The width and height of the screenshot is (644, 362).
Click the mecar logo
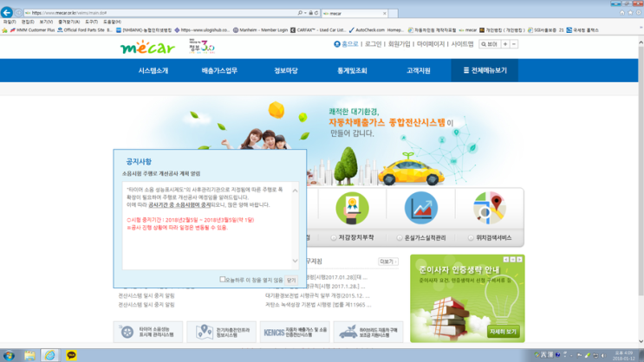(147, 48)
